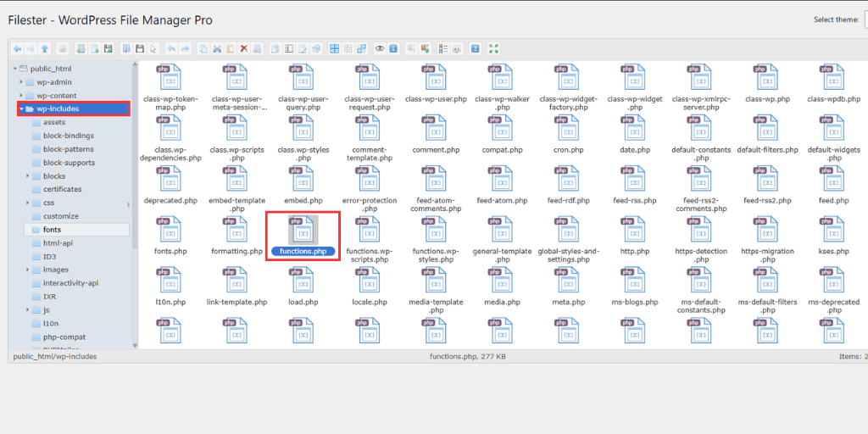Rename the selected file

pos(289,48)
